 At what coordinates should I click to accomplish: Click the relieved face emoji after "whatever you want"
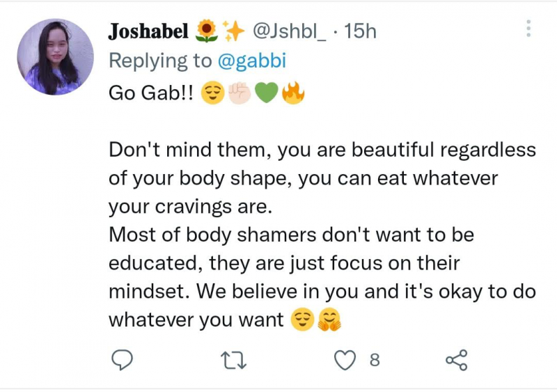pyautogui.click(x=302, y=320)
